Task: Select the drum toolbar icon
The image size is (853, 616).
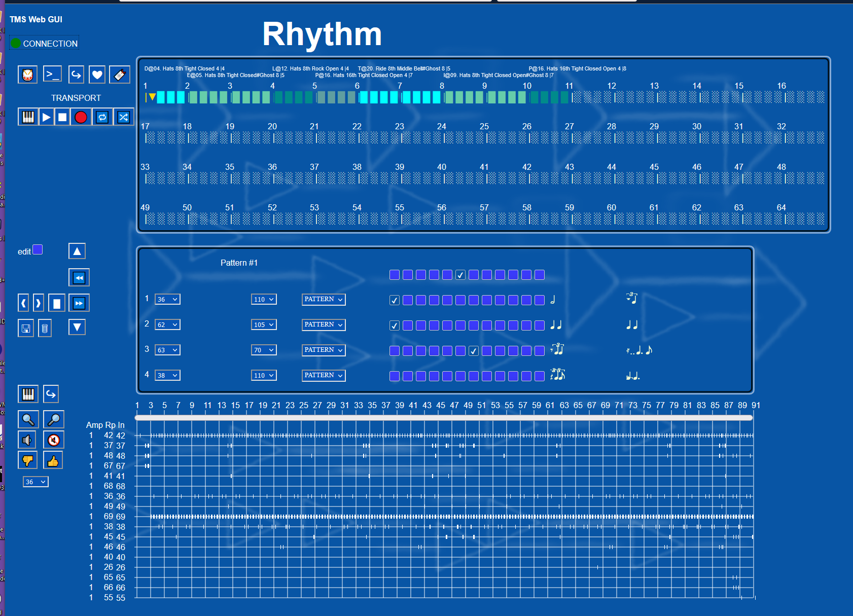Action: coord(27,75)
